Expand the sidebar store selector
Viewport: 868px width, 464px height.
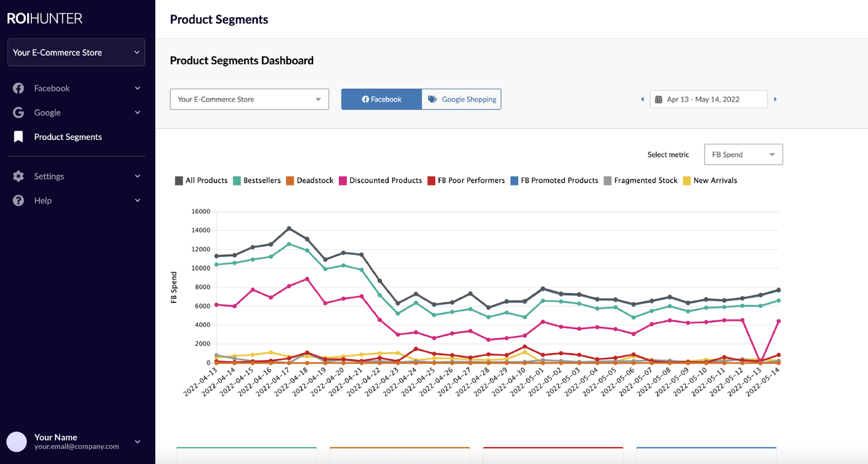tap(76, 53)
